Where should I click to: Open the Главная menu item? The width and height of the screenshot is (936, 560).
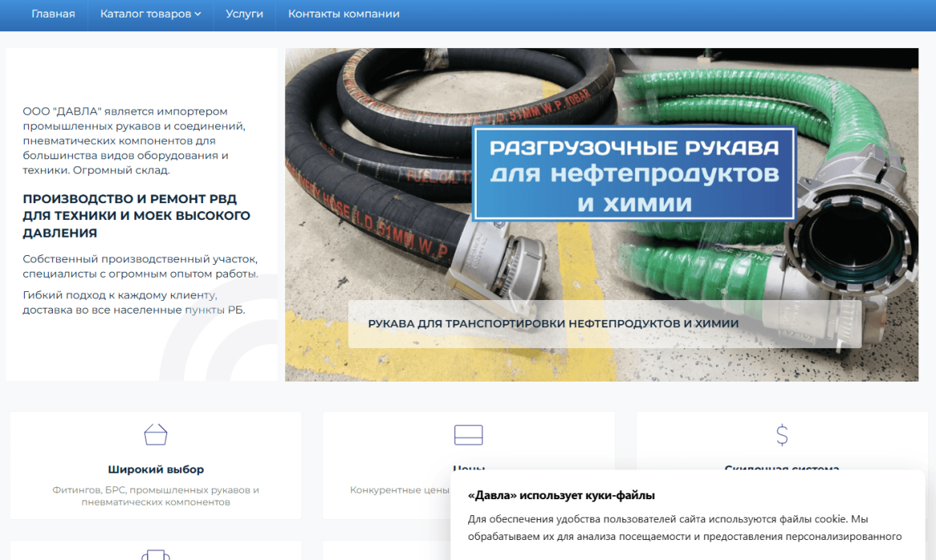53,14
